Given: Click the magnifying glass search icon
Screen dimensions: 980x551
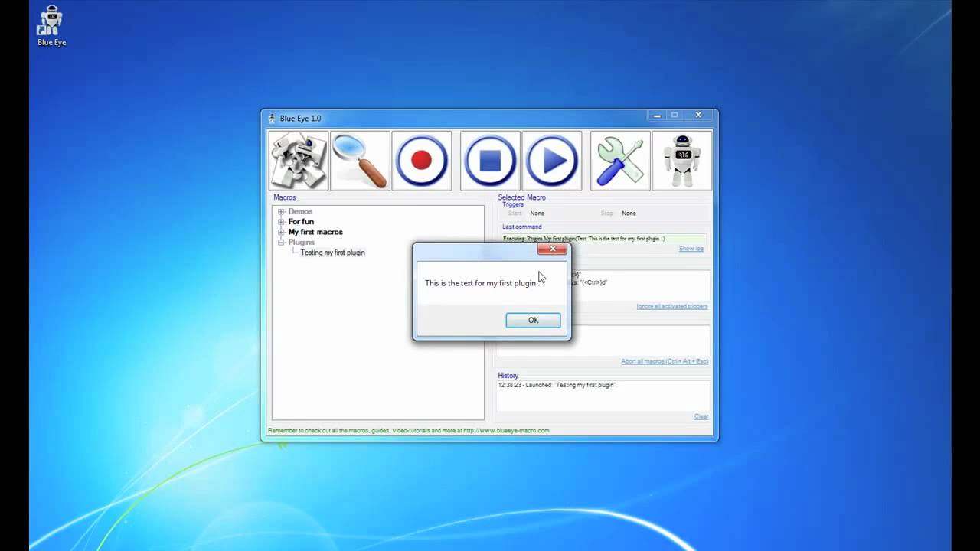Looking at the screenshot, I should tap(360, 161).
